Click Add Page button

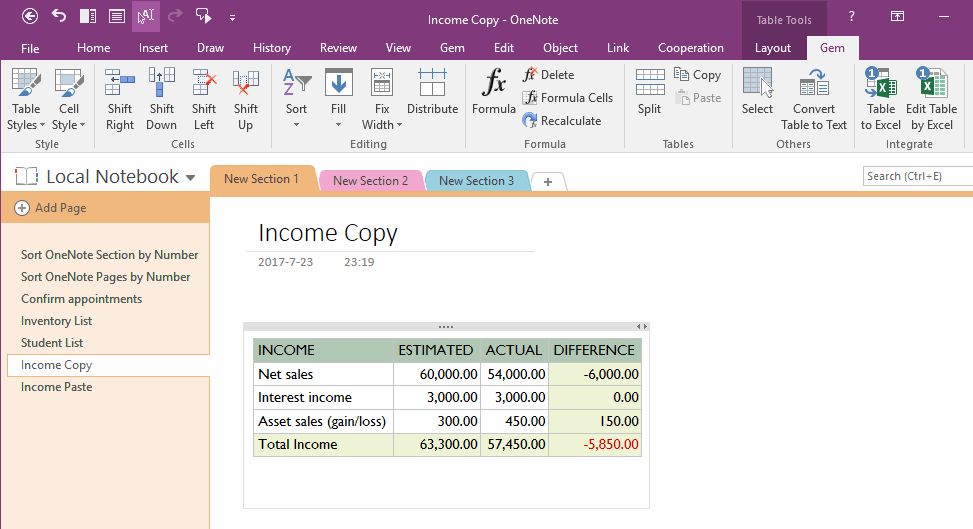[50, 208]
